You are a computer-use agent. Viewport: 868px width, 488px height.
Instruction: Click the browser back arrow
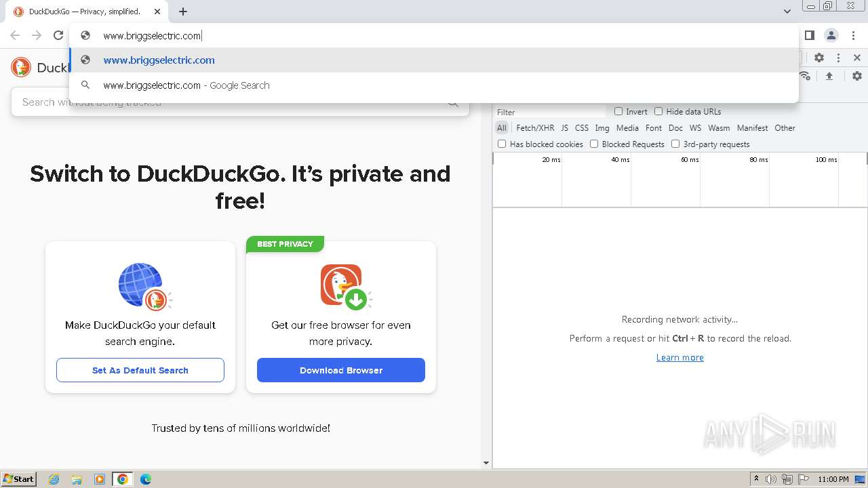click(x=15, y=35)
